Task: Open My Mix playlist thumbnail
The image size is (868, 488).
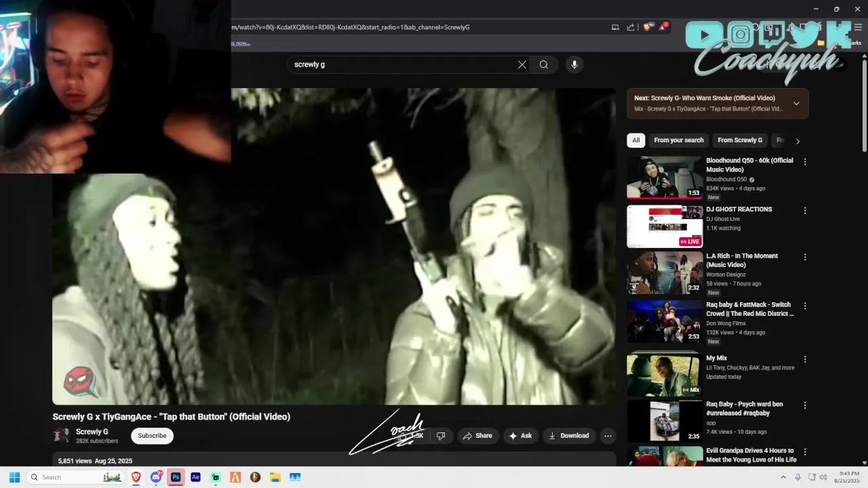Action: (665, 374)
